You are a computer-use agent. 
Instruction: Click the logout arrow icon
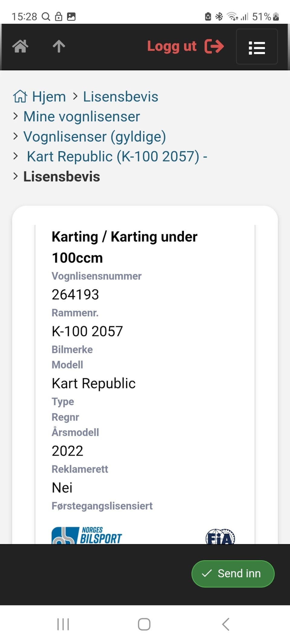214,46
